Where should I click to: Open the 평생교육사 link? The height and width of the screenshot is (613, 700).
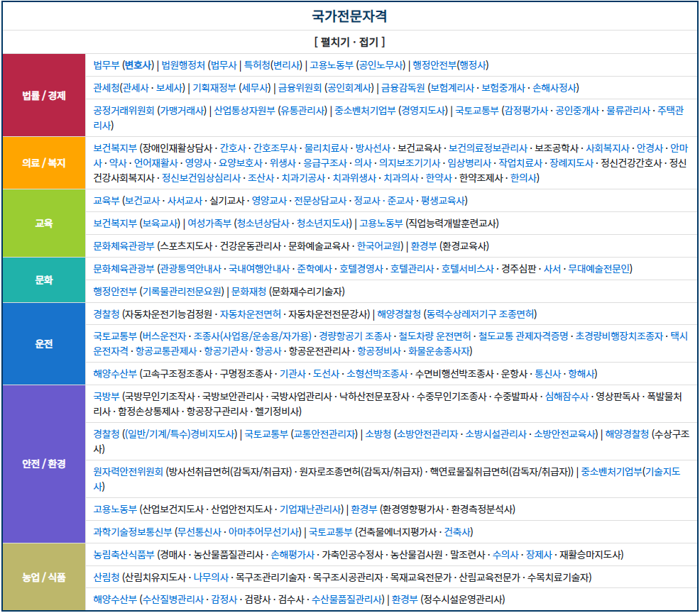click(443, 201)
